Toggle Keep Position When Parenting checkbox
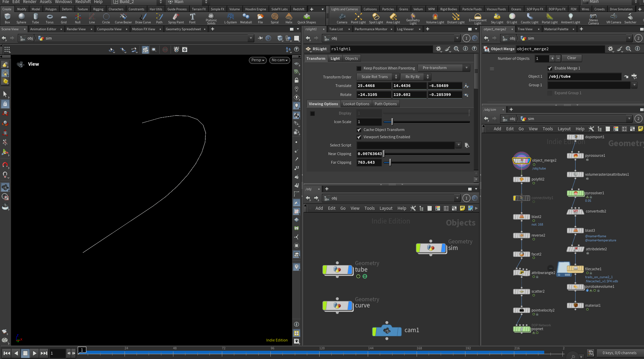 click(359, 68)
